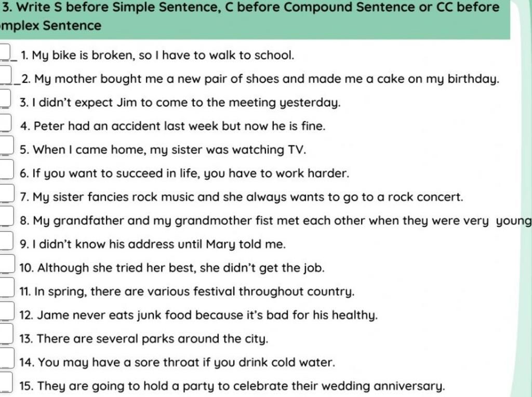Screen dimensions: 532x397
Task: Select the box beside sentence 3
Action: pos(5,98)
